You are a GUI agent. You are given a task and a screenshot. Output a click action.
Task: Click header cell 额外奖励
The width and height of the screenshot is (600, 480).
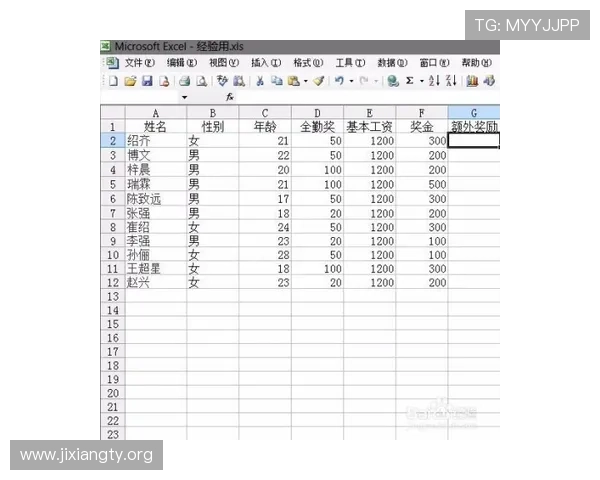pos(474,127)
